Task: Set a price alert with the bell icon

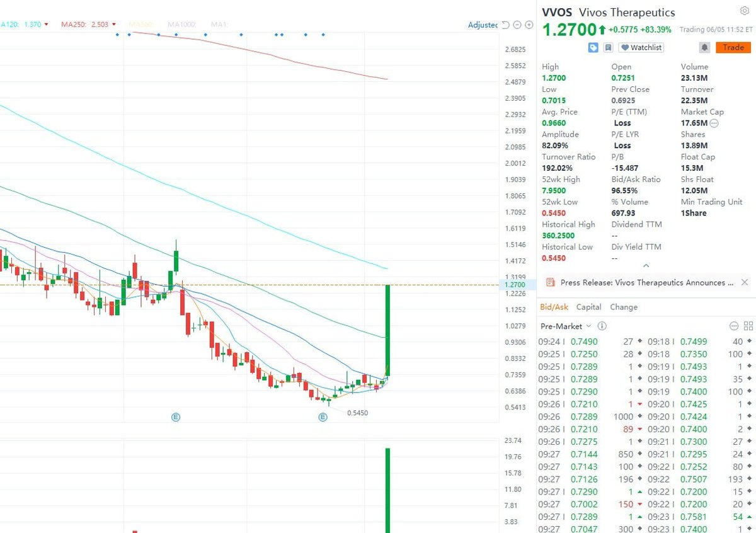Action: pyautogui.click(x=704, y=47)
